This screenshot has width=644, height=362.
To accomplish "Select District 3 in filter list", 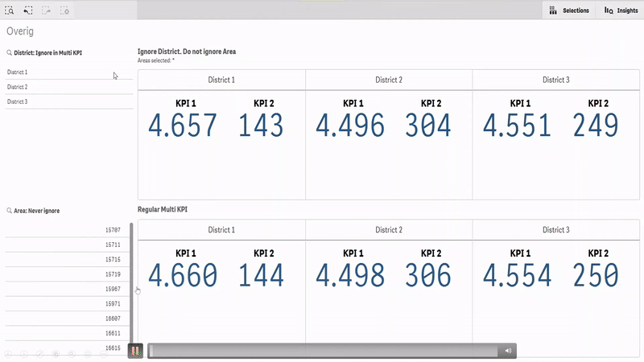I will pyautogui.click(x=69, y=102).
